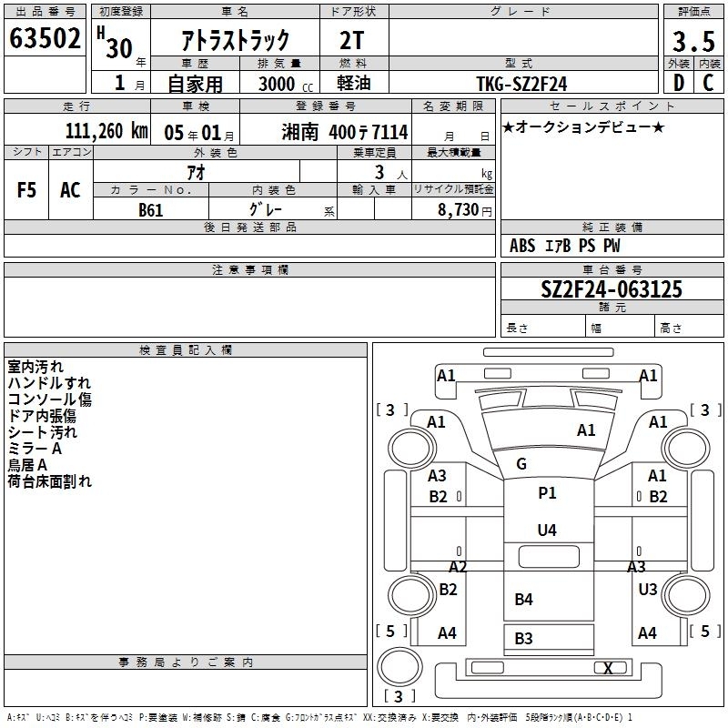728x728 pixels.
Task: Click the B4 mark on the cargo bed
Action: click(x=523, y=599)
